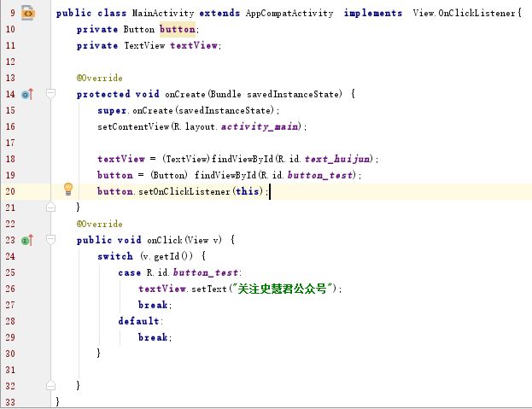Click the fold end marker on line 21

[50, 207]
